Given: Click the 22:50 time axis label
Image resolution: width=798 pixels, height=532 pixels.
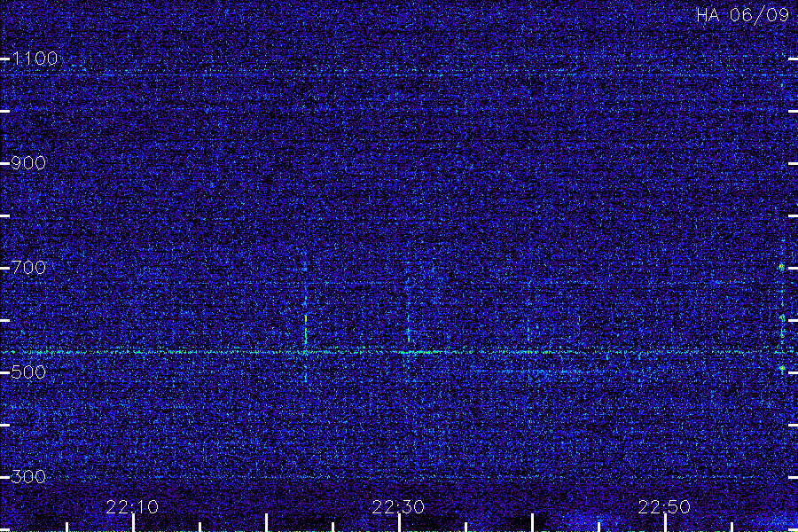Looking at the screenshot, I should 665,507.
